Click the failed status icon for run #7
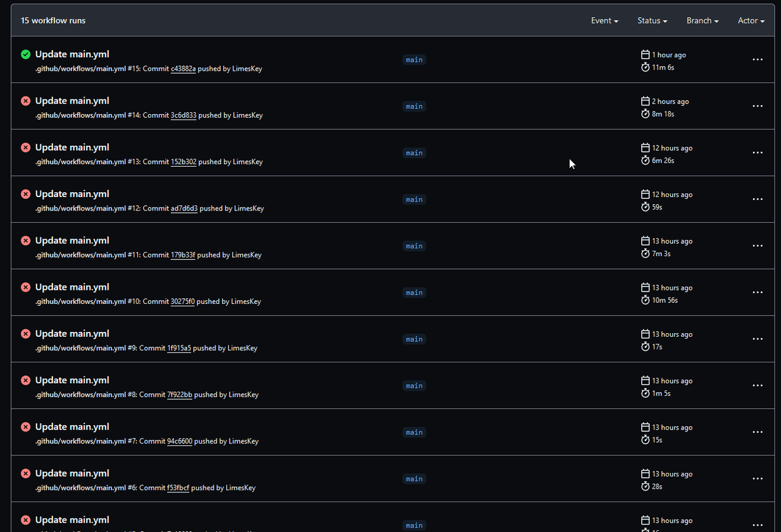This screenshot has height=532, width=781. pyautogui.click(x=26, y=426)
